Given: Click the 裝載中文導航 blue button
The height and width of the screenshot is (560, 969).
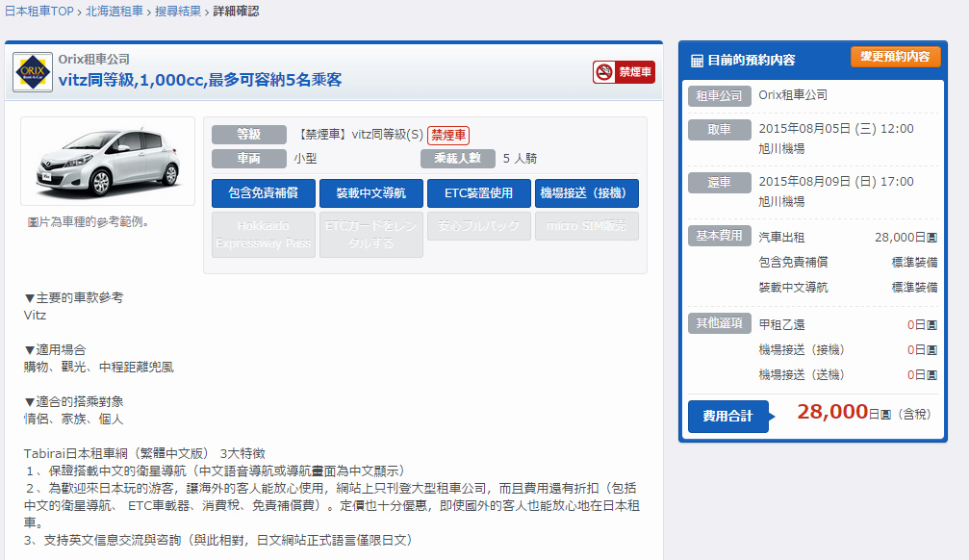Looking at the screenshot, I should [x=370, y=192].
